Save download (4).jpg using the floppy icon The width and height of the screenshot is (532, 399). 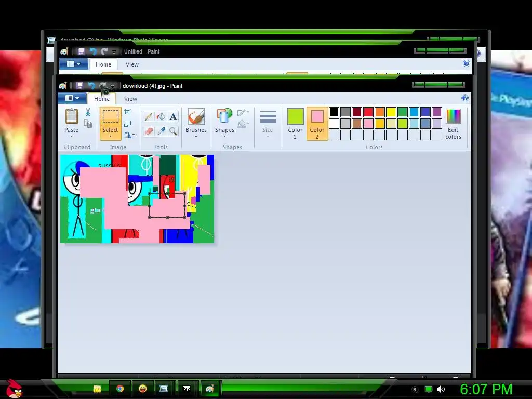(79, 86)
